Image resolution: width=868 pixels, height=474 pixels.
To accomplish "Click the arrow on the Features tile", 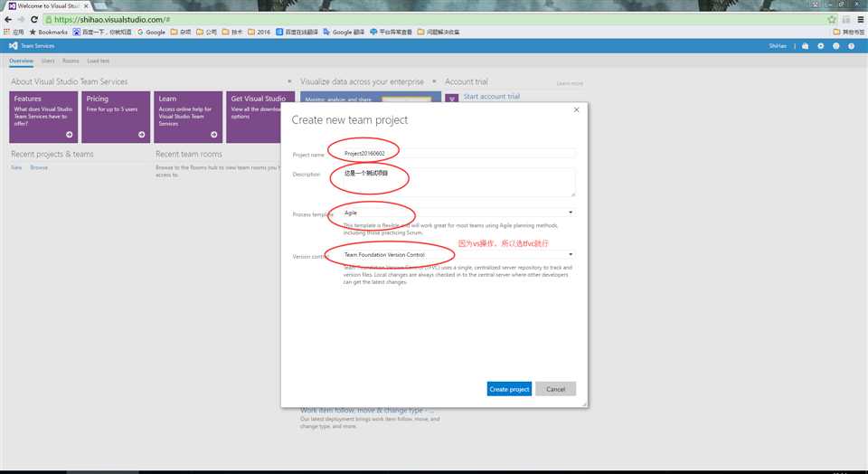I will 70,135.
